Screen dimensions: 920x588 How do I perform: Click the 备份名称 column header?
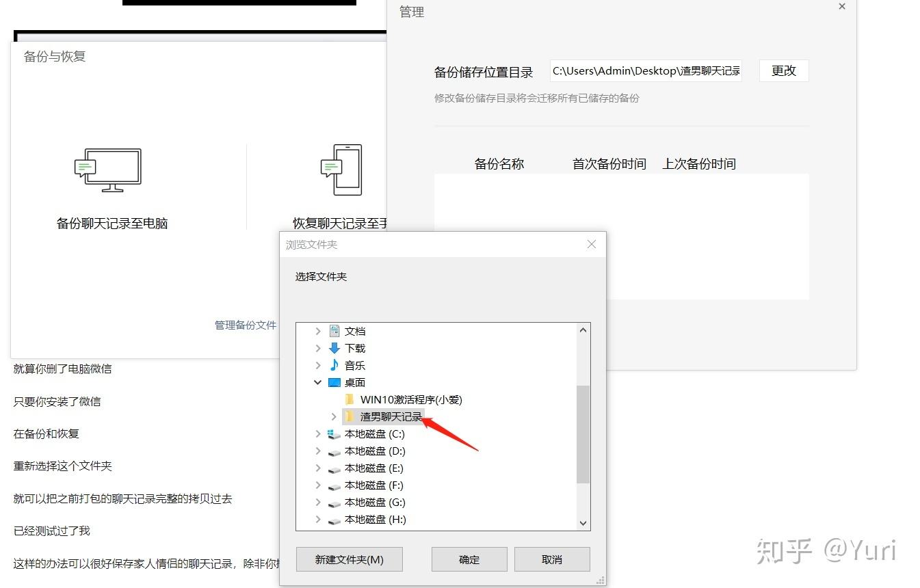(x=499, y=163)
